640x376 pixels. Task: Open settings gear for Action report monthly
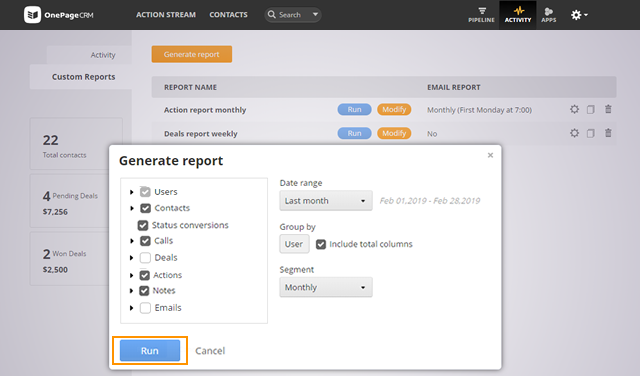(574, 109)
